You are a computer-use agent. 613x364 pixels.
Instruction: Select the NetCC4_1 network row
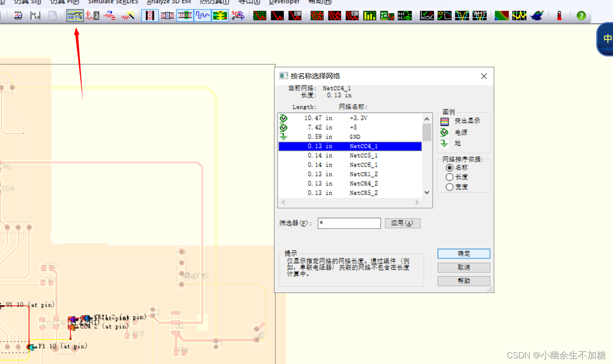[x=350, y=146]
